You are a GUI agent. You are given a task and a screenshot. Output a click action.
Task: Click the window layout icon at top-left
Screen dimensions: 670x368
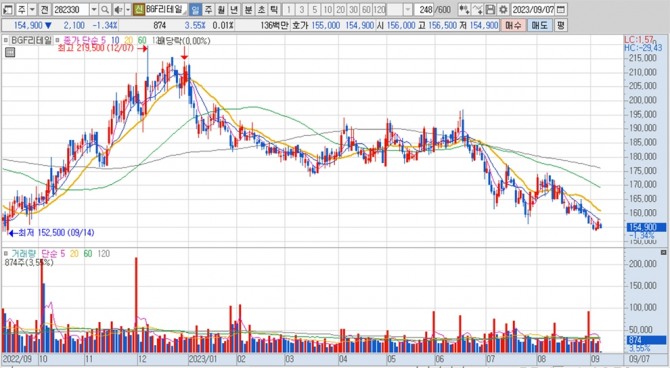point(8,9)
